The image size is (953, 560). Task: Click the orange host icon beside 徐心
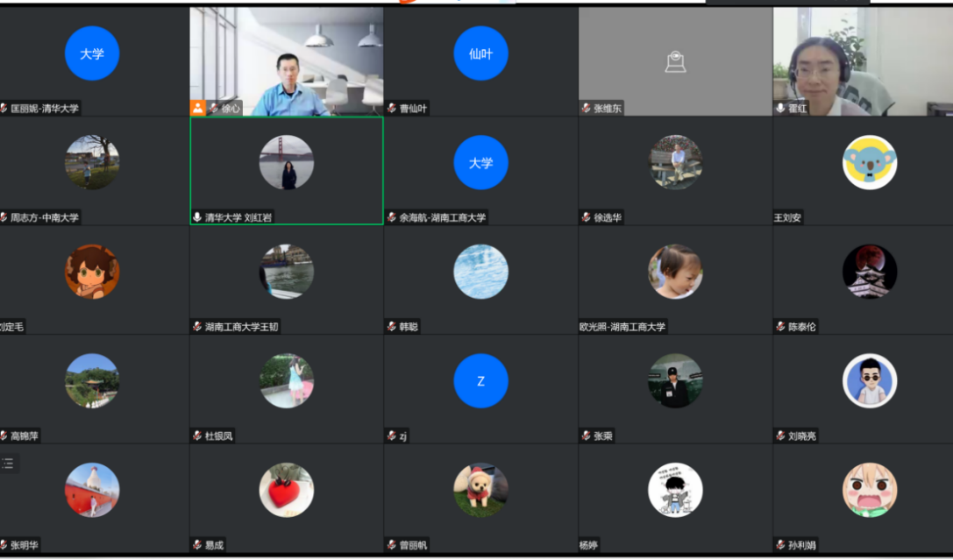198,108
